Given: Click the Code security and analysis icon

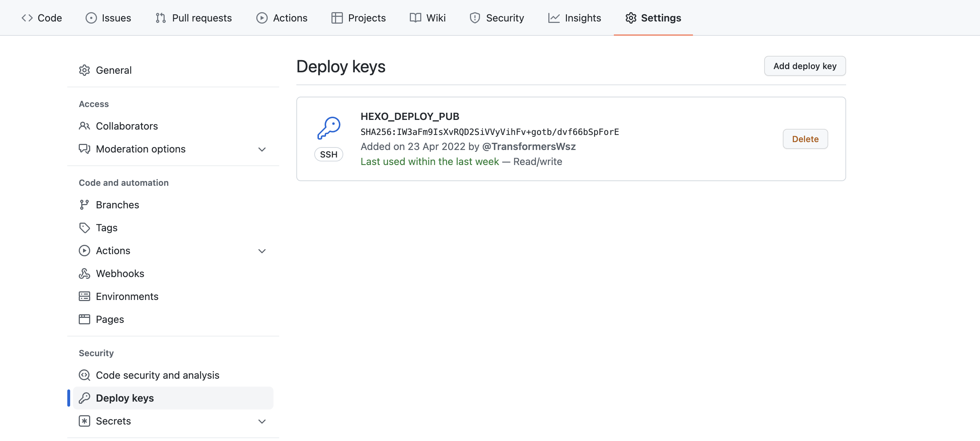Looking at the screenshot, I should (84, 375).
